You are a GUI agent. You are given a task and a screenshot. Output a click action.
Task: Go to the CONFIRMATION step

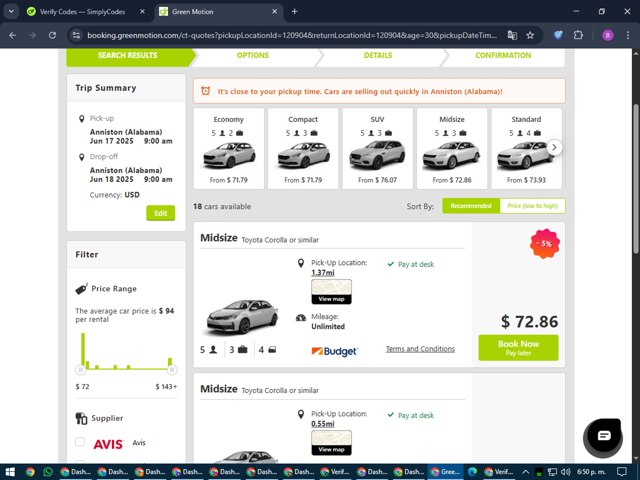(x=503, y=56)
